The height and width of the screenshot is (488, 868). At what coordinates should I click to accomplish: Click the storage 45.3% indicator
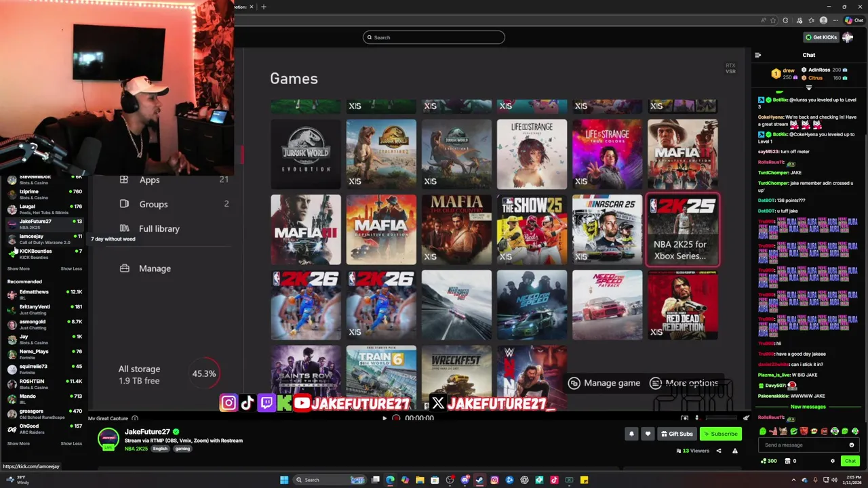point(204,373)
